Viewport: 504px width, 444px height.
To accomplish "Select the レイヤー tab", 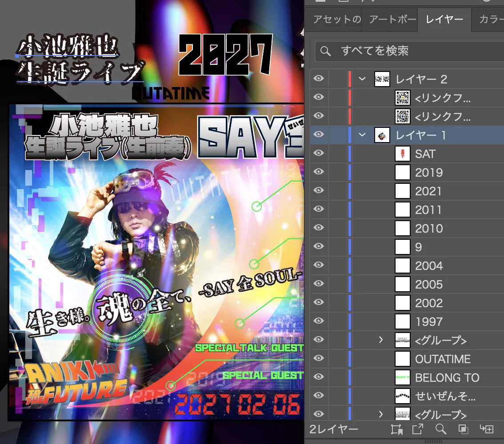I will [x=444, y=20].
